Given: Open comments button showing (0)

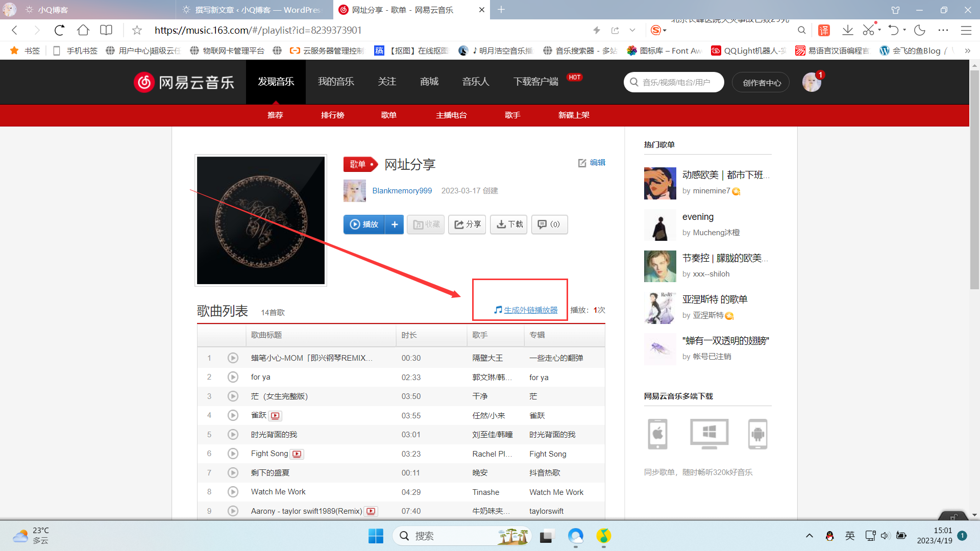Looking at the screenshot, I should coord(550,224).
